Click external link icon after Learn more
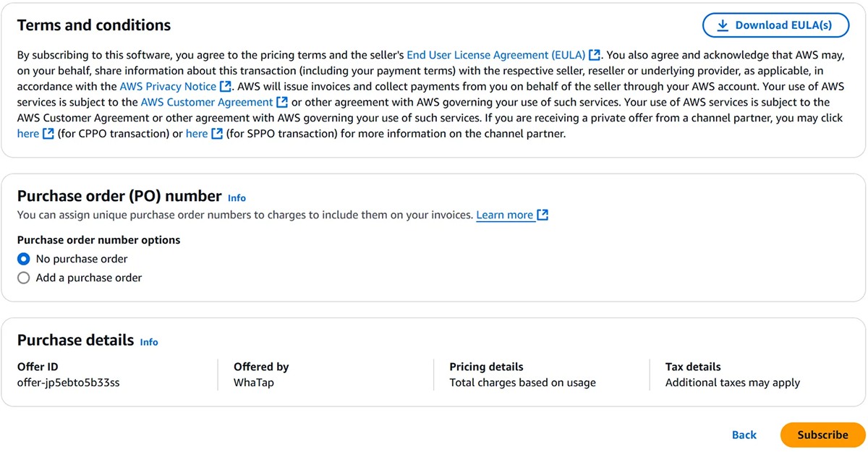Image resolution: width=868 pixels, height=452 pixels. point(542,215)
